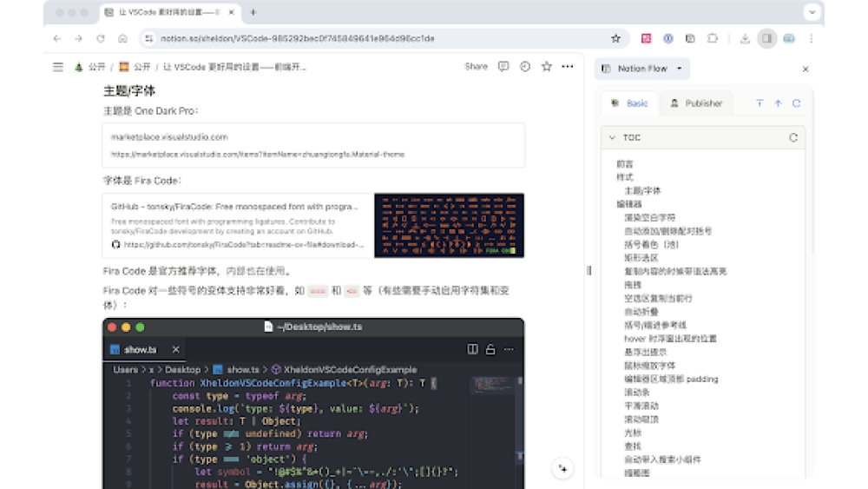View site information icon in address bar
Image resolution: width=868 pixels, height=489 pixels.
pos(148,38)
